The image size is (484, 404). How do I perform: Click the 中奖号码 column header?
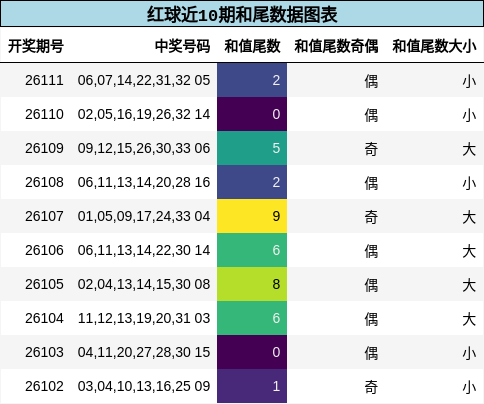[182, 46]
